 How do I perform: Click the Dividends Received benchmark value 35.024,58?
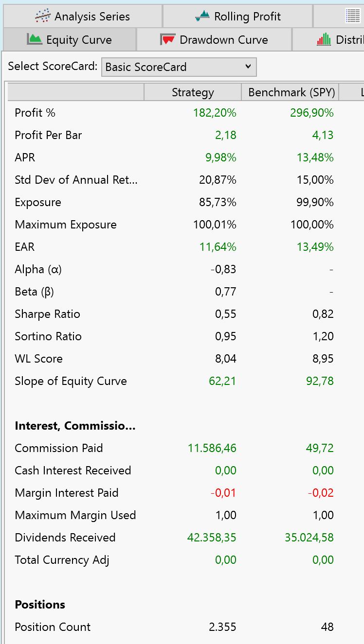(309, 538)
